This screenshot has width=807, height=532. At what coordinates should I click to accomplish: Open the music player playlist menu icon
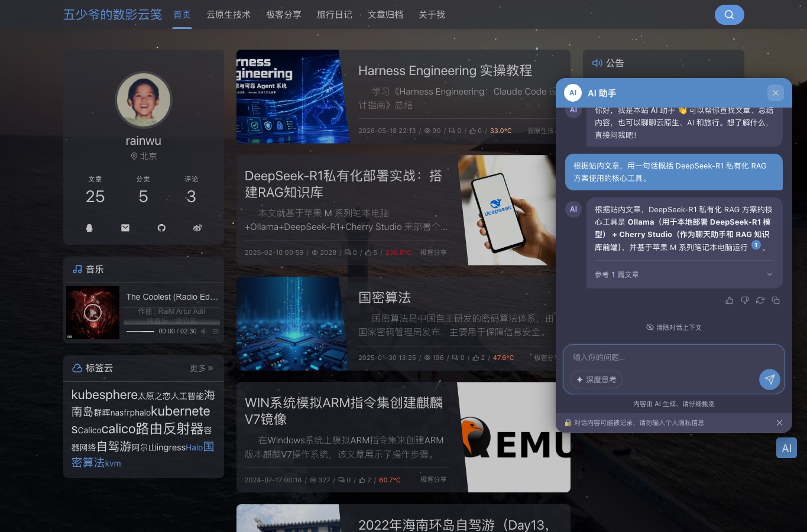[216, 331]
